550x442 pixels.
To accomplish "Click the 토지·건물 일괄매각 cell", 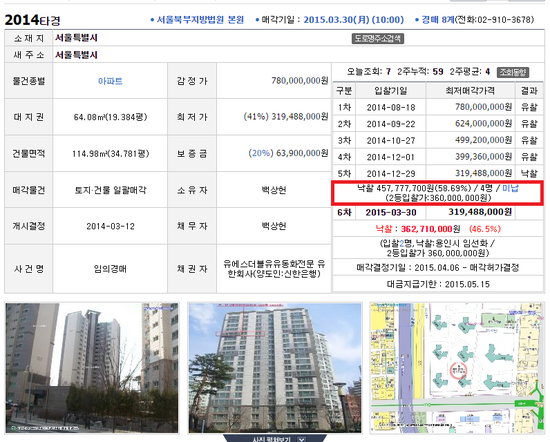I will pos(110,190).
